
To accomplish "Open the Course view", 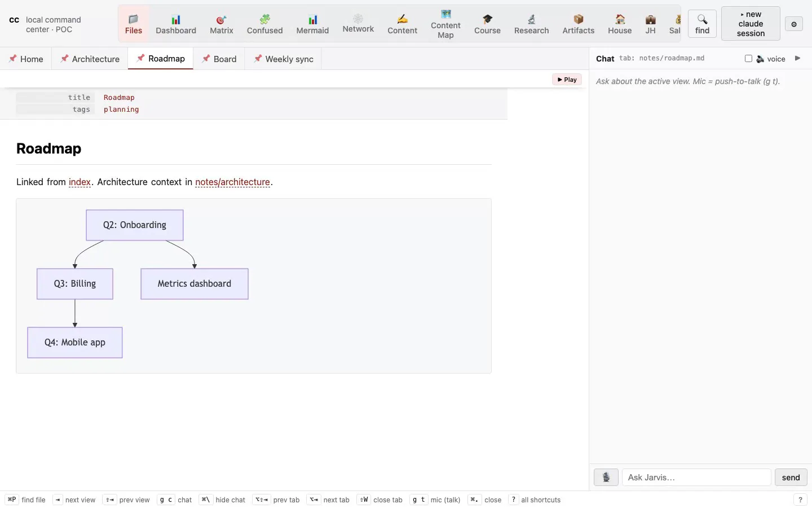I will (x=487, y=24).
